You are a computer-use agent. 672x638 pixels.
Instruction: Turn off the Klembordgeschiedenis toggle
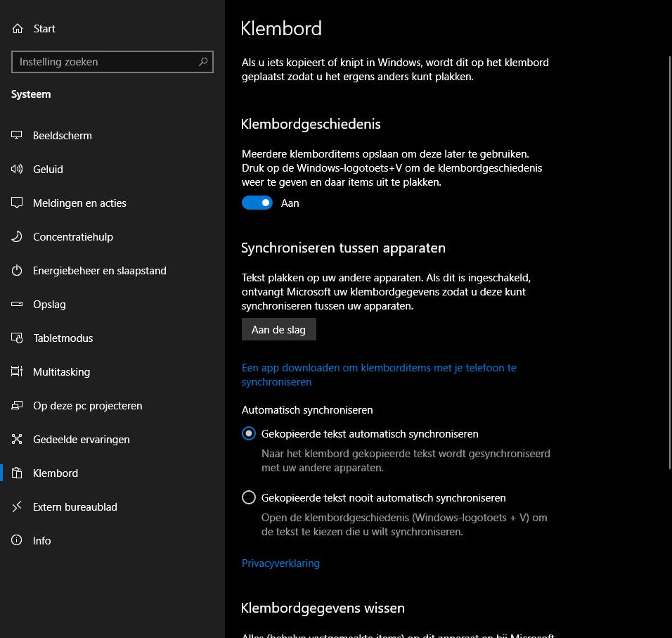[x=257, y=203]
